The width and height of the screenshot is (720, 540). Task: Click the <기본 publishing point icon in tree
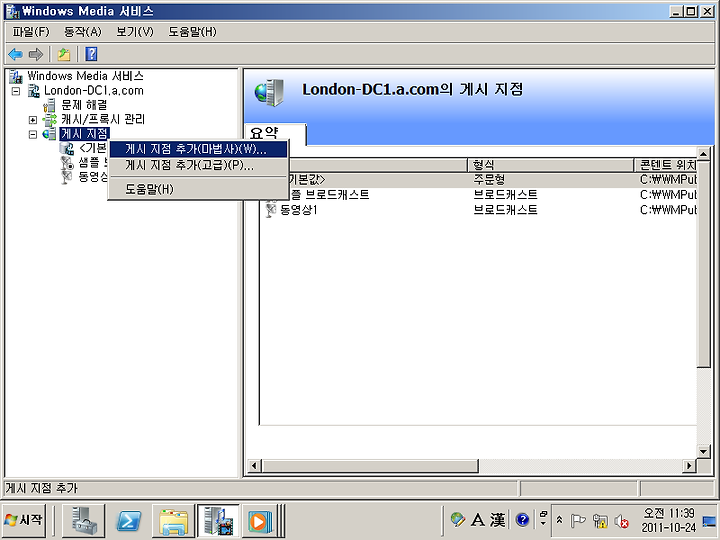click(x=67, y=148)
